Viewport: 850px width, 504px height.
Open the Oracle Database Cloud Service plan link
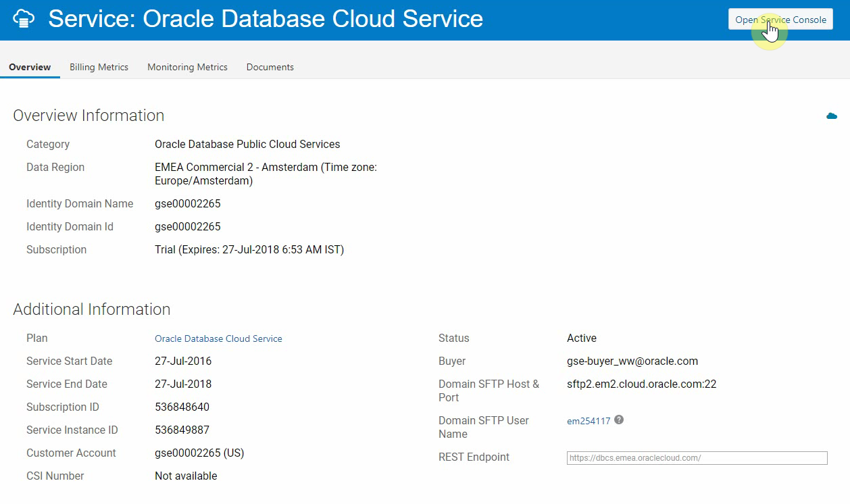[x=218, y=338]
